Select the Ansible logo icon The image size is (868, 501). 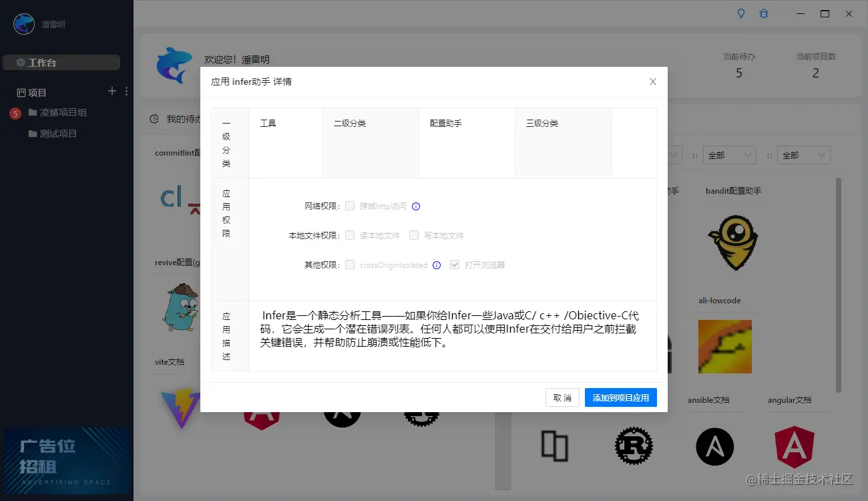tap(714, 446)
